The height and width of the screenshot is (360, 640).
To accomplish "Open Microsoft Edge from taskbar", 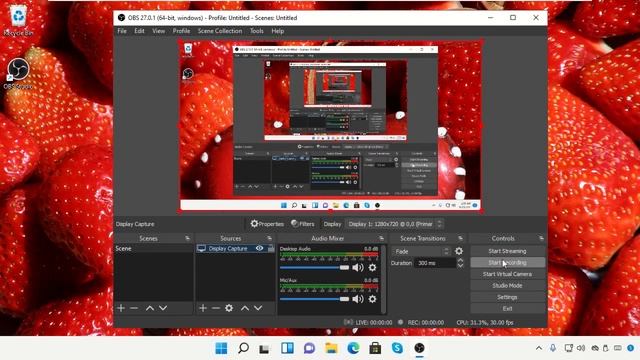I will (x=353, y=348).
